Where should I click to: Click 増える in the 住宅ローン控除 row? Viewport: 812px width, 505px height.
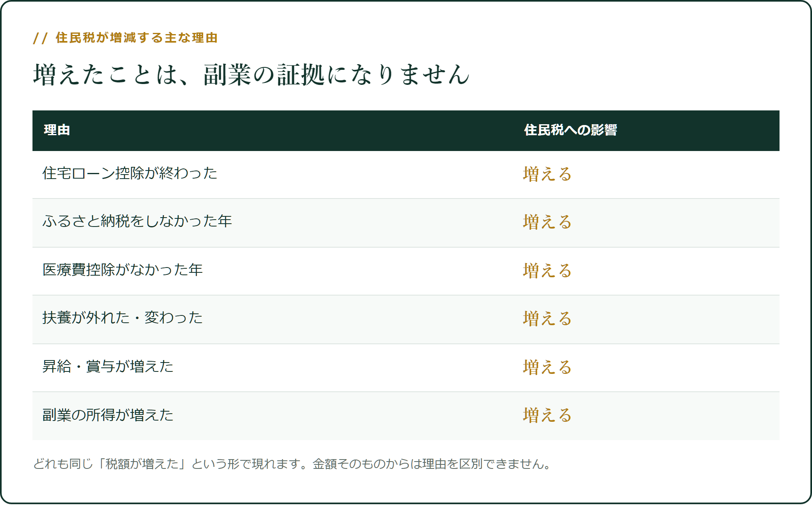click(547, 174)
